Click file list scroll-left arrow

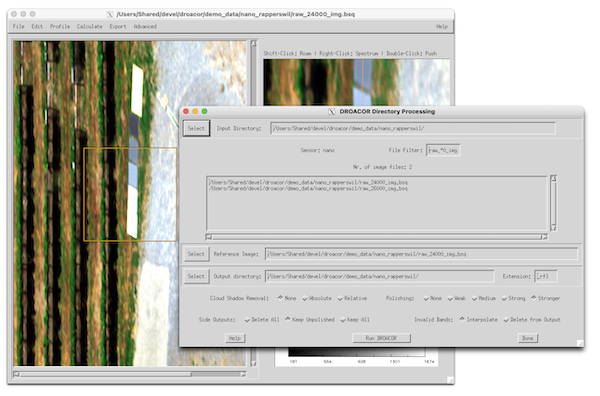(x=209, y=237)
